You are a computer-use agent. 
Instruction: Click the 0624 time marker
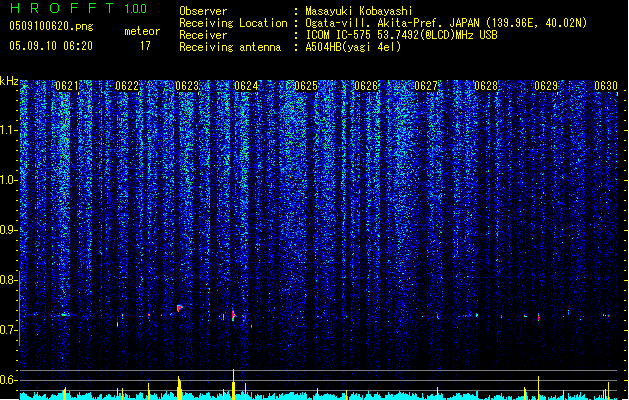click(x=246, y=86)
